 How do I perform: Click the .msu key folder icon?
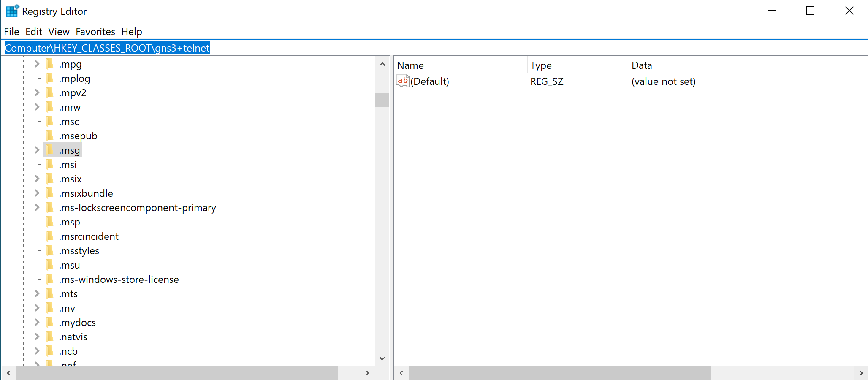pyautogui.click(x=49, y=265)
